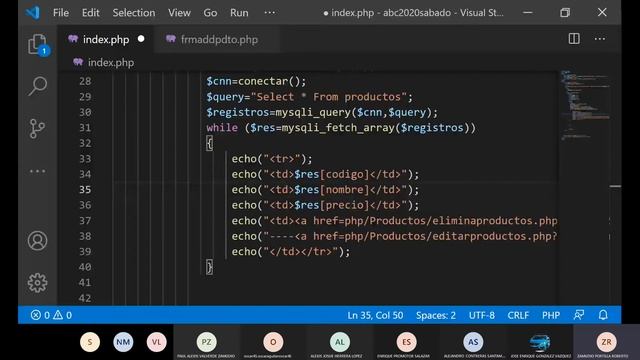Select participant avatar ZR
This screenshot has width=640, height=360.
click(607, 342)
